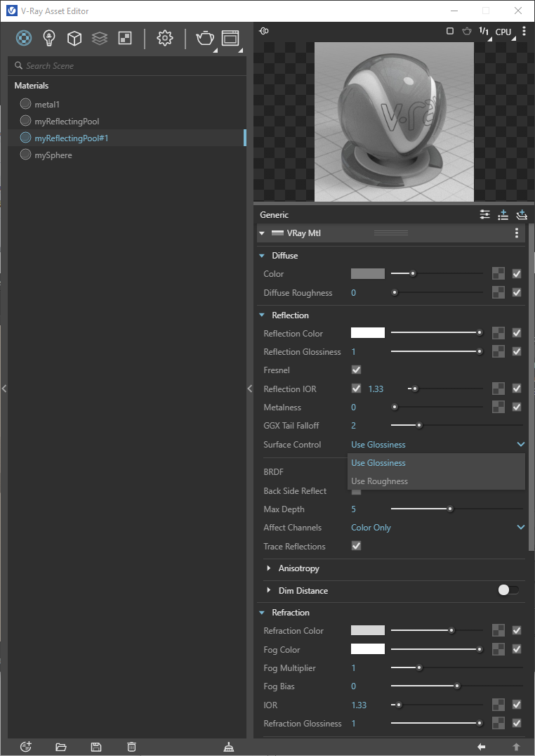This screenshot has width=535, height=756.
Task: Click the Search Scene field
Action: tap(127, 65)
